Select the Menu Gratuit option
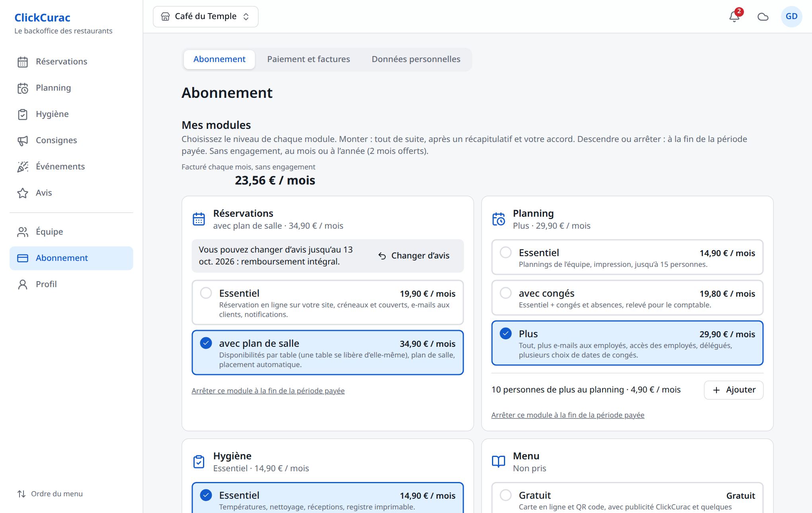This screenshot has width=812, height=513. (627, 498)
